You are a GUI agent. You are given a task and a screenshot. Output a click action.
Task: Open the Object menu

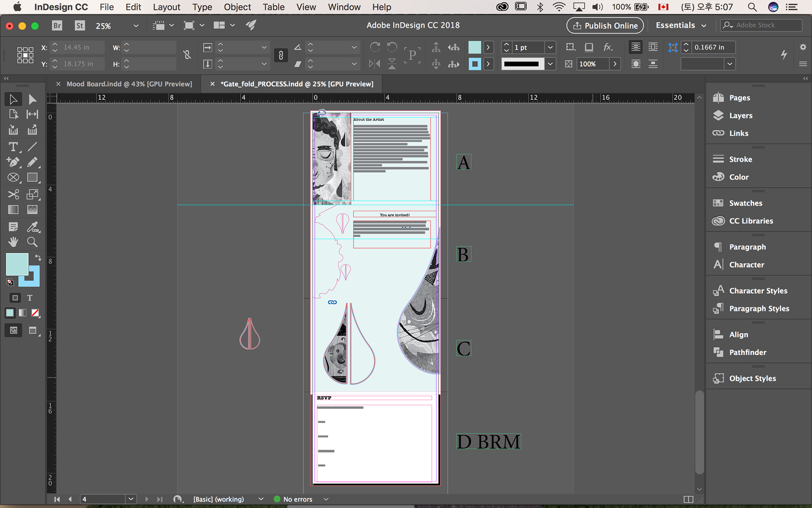click(237, 7)
